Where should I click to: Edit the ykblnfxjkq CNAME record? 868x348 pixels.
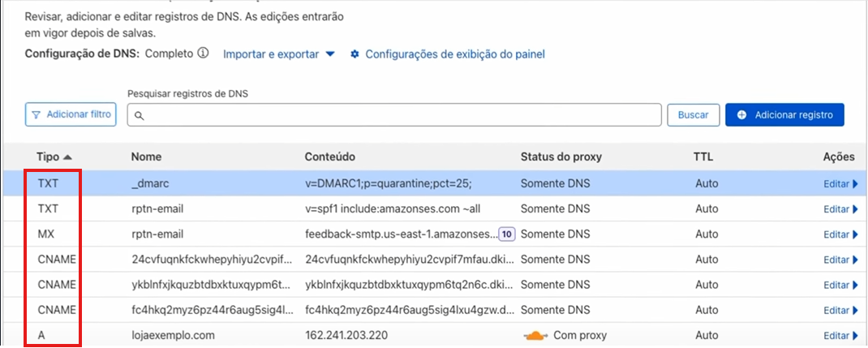tap(841, 285)
